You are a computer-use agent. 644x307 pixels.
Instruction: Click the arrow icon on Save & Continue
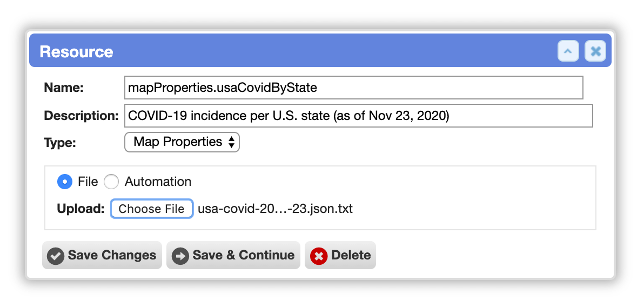point(180,256)
